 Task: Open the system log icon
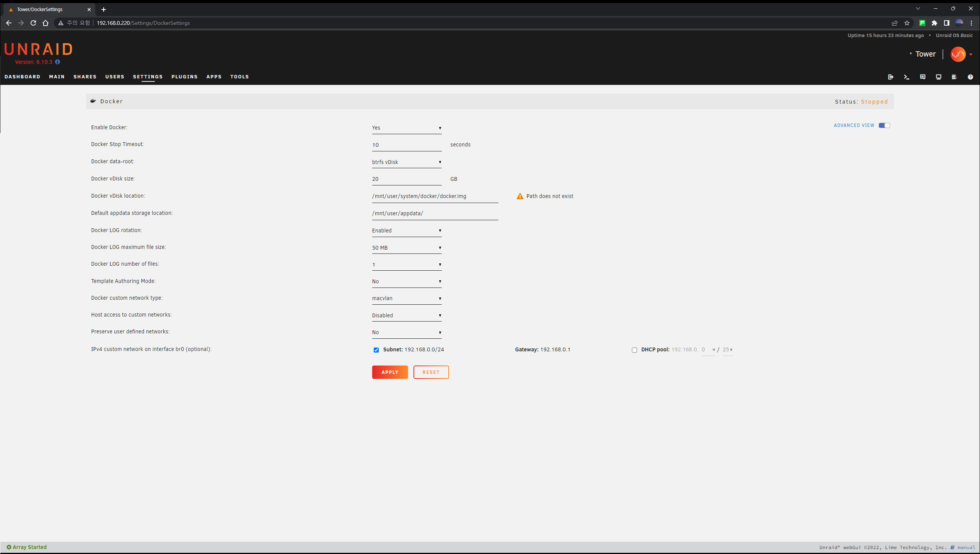pos(954,77)
